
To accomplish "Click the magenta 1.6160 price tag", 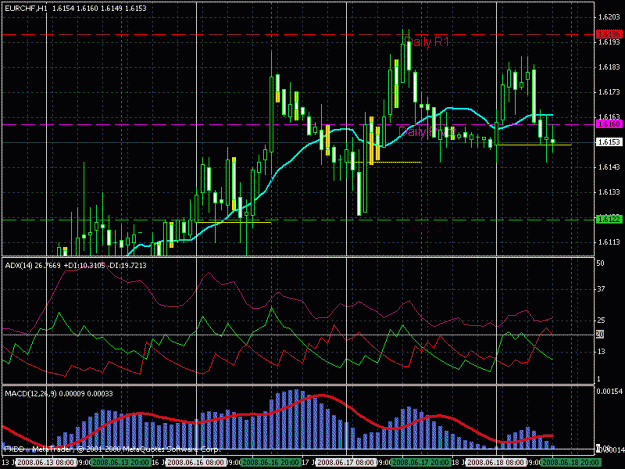I will [x=609, y=124].
